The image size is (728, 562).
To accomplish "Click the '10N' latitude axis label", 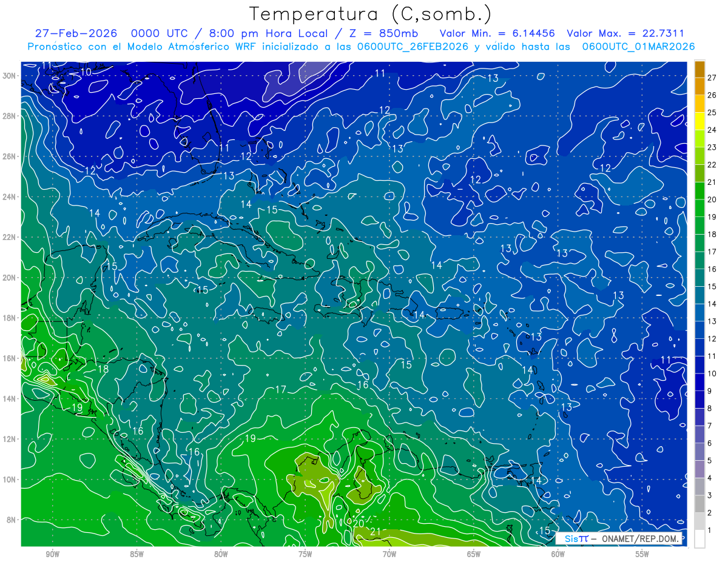I will (10, 479).
